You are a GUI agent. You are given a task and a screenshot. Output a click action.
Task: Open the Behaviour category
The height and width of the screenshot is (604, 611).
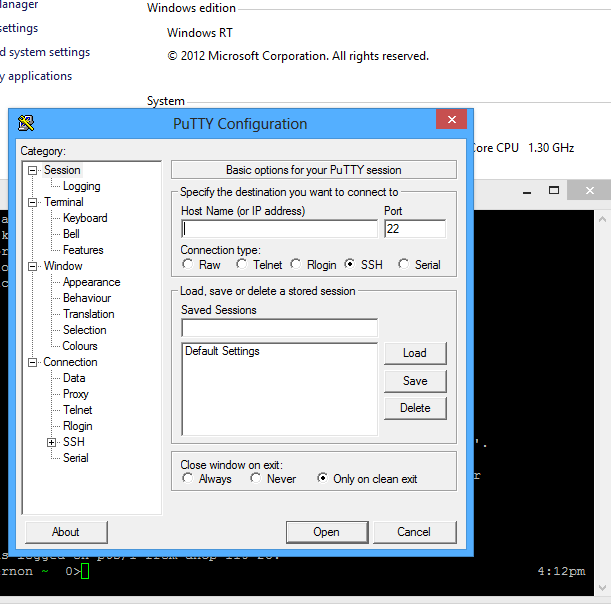pos(87,298)
